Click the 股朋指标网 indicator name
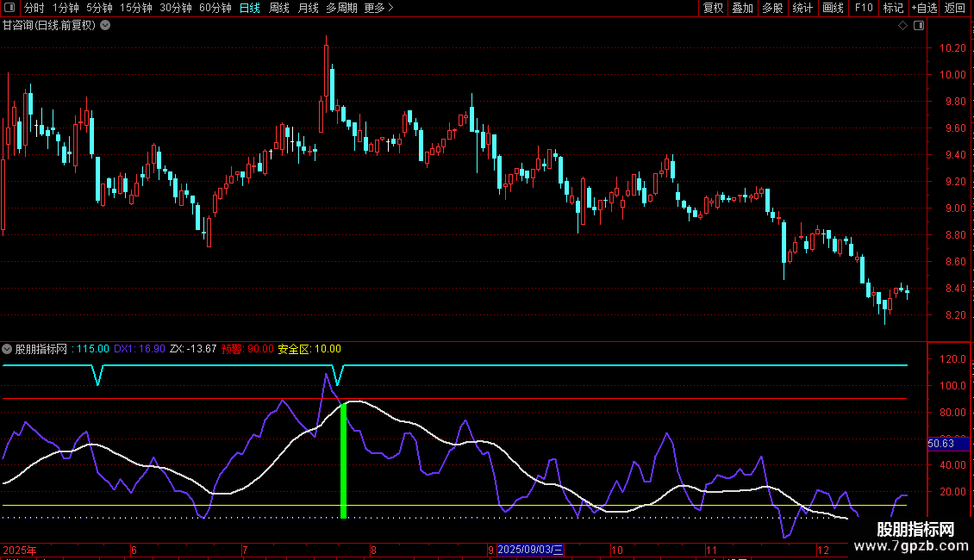 pos(41,349)
